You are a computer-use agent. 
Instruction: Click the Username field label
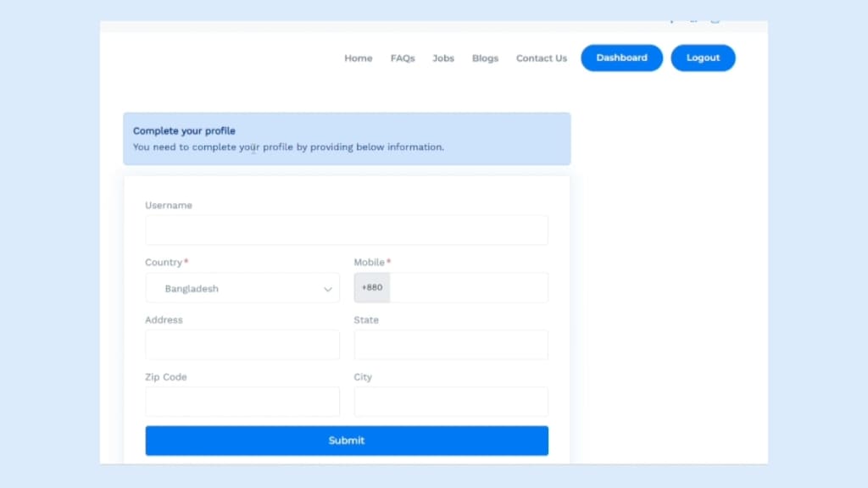(x=169, y=205)
